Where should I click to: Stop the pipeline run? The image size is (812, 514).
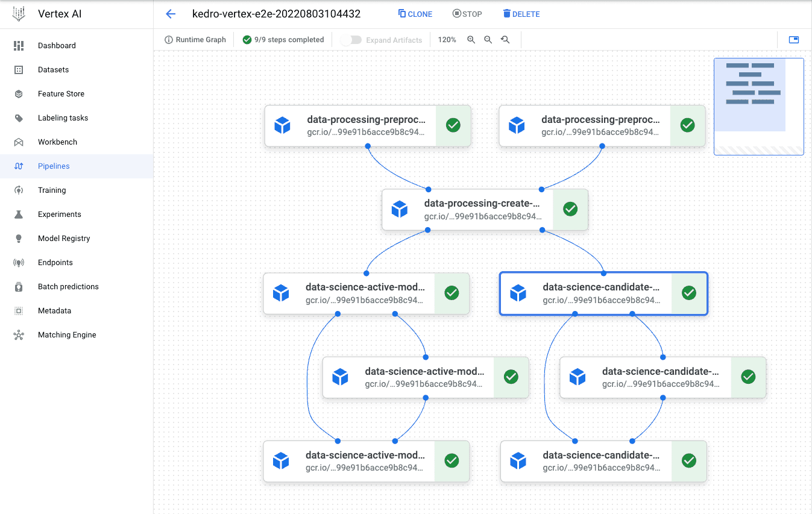(467, 14)
